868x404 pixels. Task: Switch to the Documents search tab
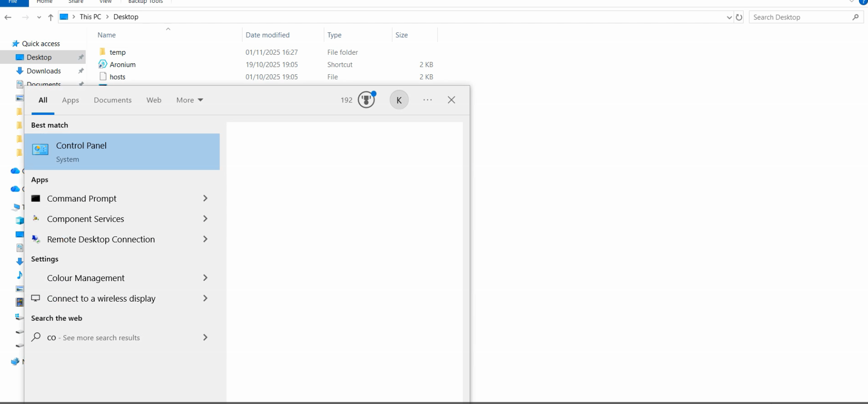point(112,100)
